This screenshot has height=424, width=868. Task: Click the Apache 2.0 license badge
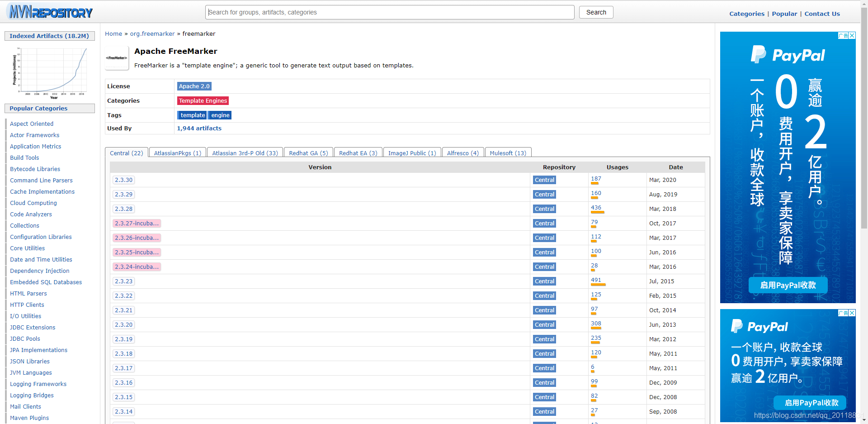point(194,86)
